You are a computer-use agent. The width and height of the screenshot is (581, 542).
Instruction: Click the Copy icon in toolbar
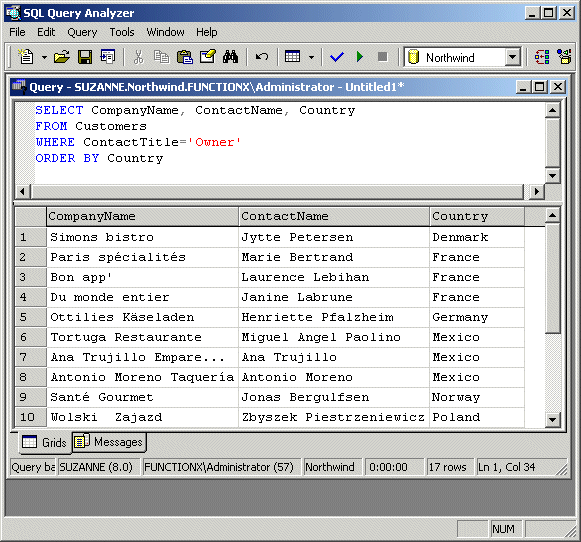161,57
